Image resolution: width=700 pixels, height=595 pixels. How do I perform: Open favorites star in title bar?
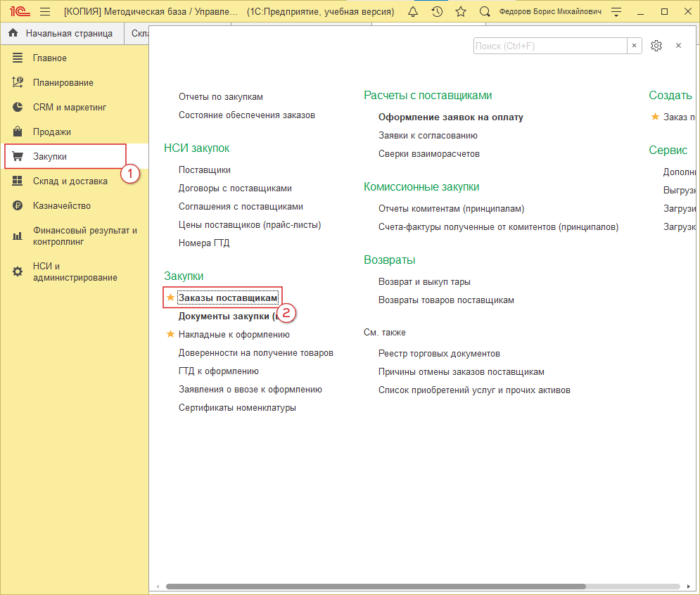click(461, 12)
